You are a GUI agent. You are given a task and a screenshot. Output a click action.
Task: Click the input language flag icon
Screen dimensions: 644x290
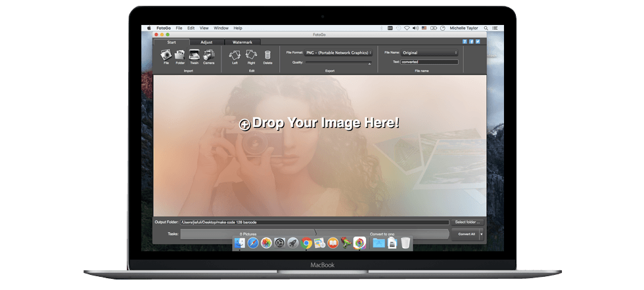point(425,28)
